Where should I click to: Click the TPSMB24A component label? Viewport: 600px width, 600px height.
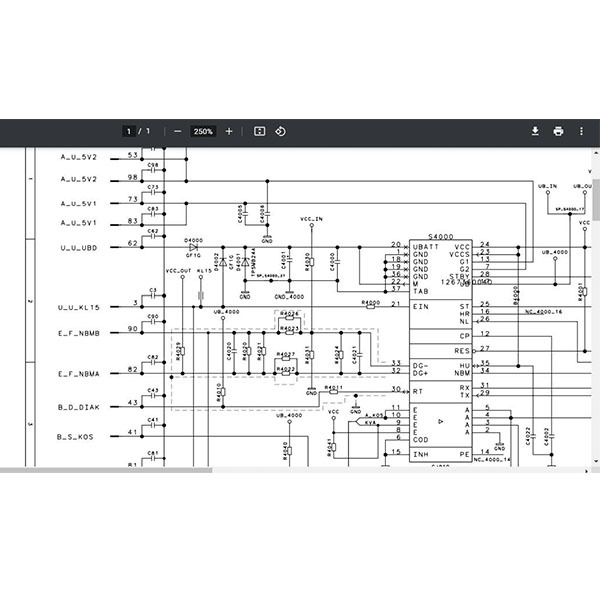click(x=253, y=262)
